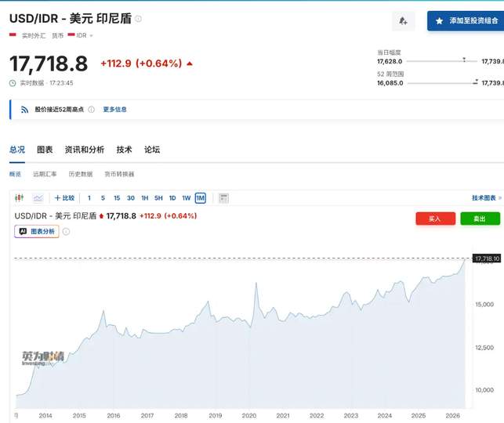Image resolution: width=504 pixels, height=423 pixels.
Task: Click the 52-week range slider marker
Action: click(x=476, y=81)
